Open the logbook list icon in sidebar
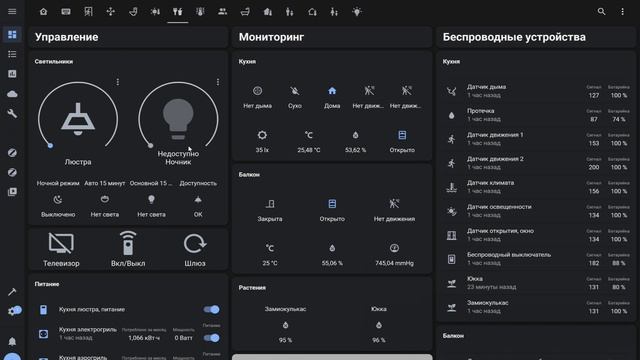The image size is (640, 360). click(12, 54)
